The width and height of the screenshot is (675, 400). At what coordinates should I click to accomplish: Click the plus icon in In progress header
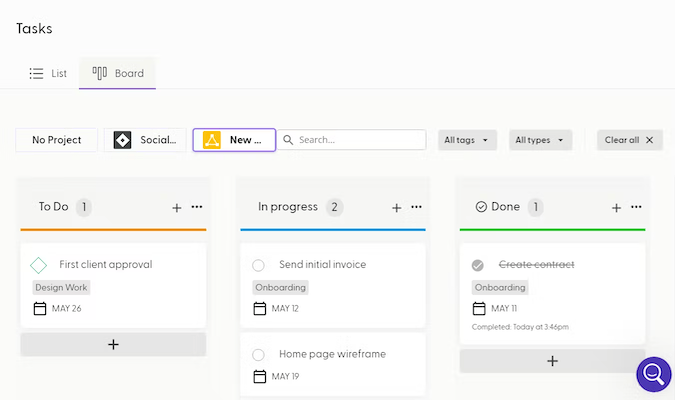pyautogui.click(x=397, y=207)
